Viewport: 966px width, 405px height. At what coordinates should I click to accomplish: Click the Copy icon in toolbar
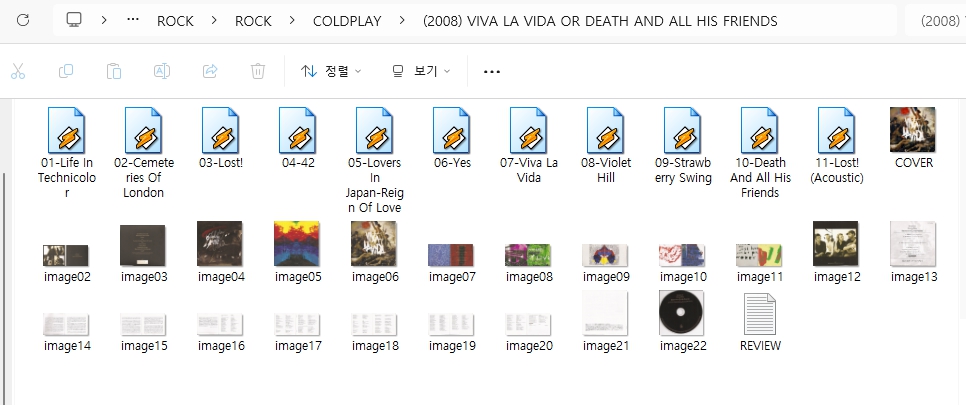pos(66,71)
